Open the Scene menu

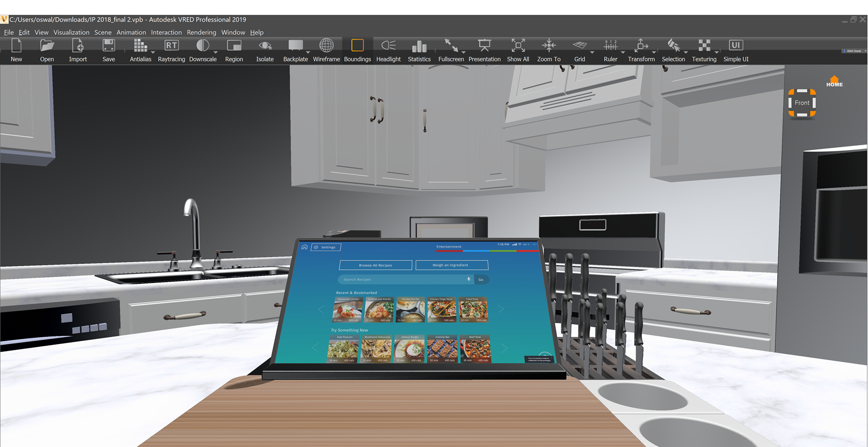click(103, 32)
